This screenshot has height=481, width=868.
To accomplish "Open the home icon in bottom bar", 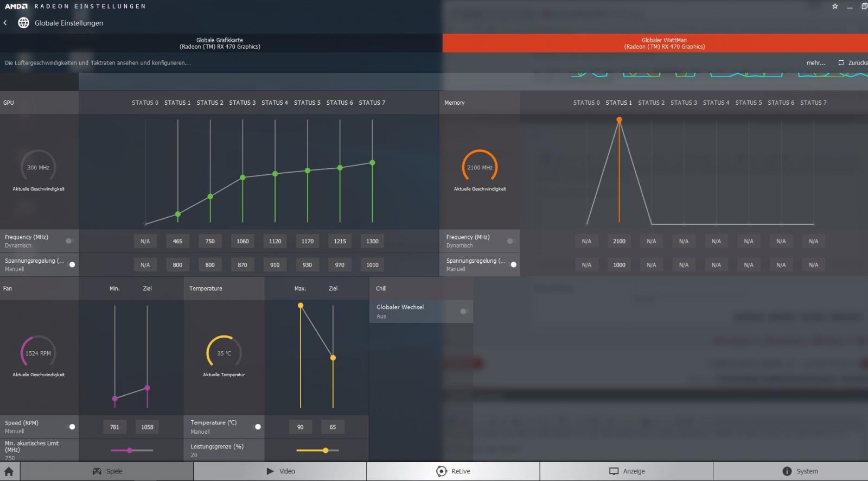I will click(x=9, y=471).
